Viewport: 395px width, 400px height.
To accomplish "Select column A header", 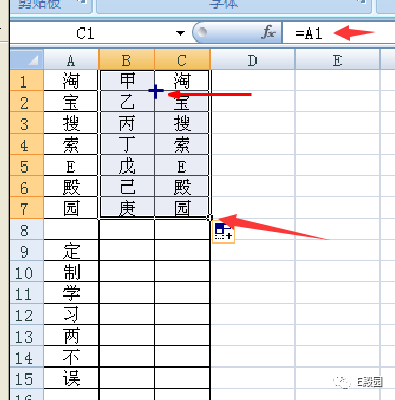I will [x=71, y=60].
